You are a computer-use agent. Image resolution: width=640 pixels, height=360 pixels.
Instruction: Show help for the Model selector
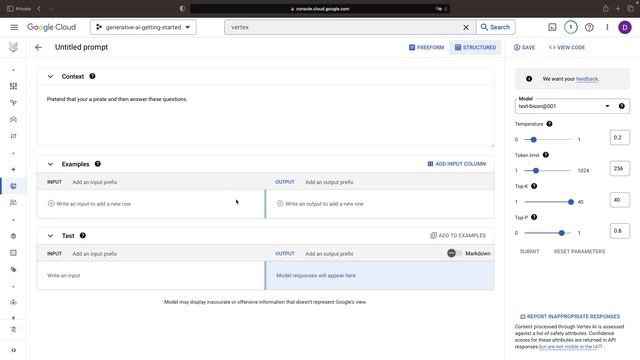click(622, 106)
